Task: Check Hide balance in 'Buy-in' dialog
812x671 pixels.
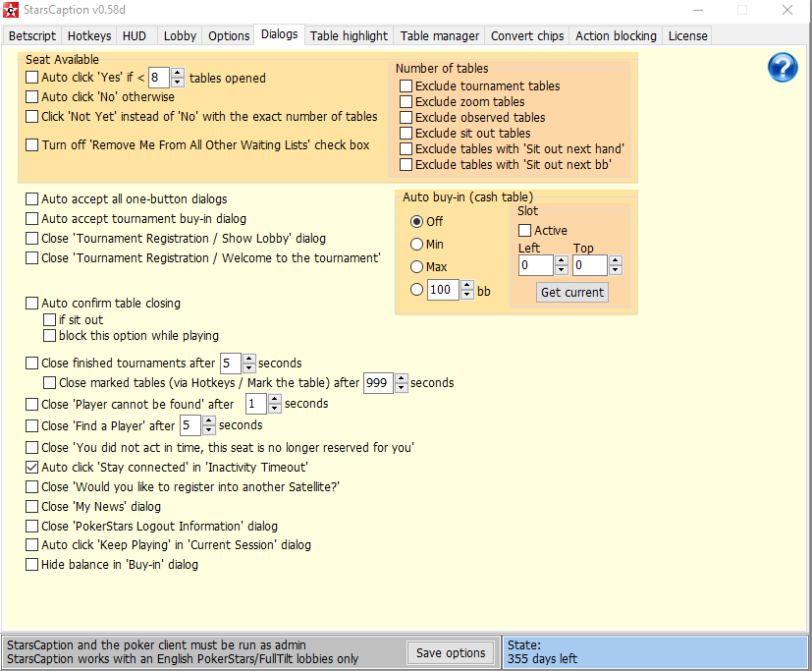Action: [32, 565]
